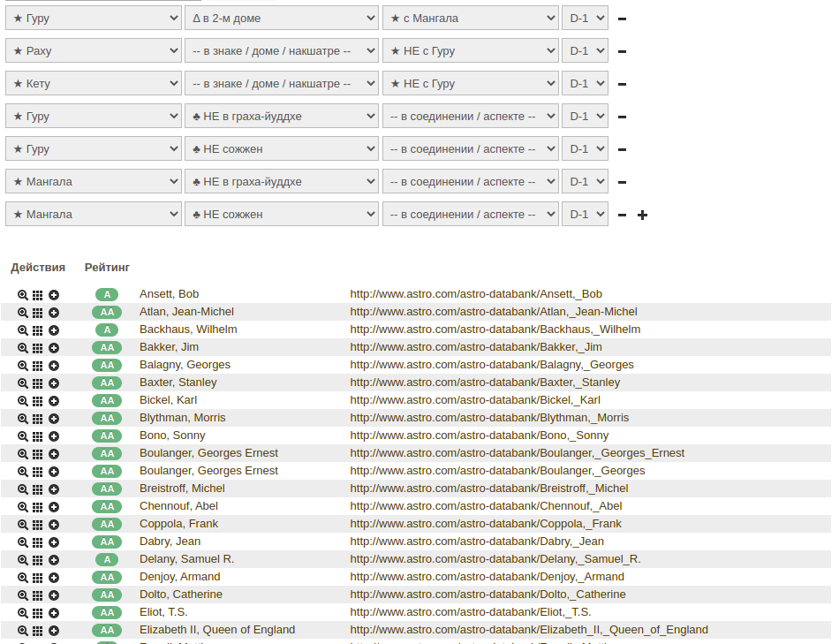This screenshot has height=644, width=839.
Task: Remove the Гуру 'в 2-м доме' condition row
Action: click(x=622, y=19)
